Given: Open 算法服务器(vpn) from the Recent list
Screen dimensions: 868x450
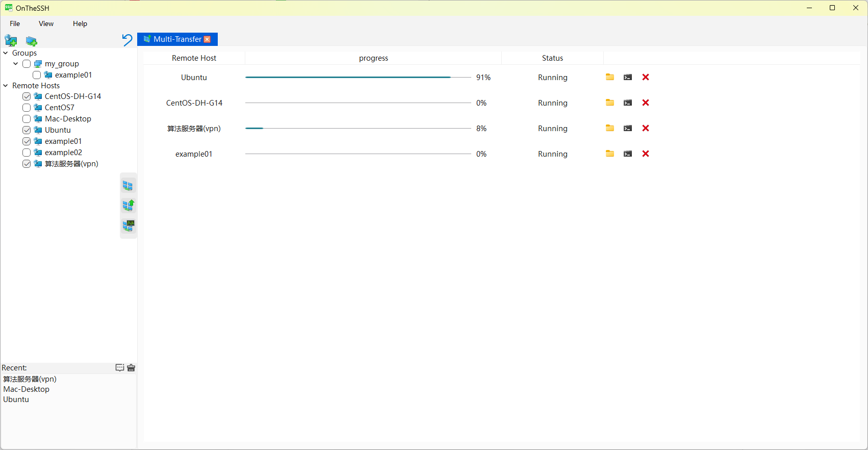Looking at the screenshot, I should [30, 379].
